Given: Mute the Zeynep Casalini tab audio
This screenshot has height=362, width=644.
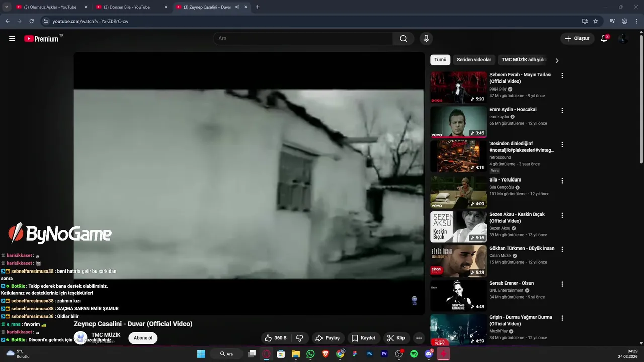Looking at the screenshot, I should 237,7.
